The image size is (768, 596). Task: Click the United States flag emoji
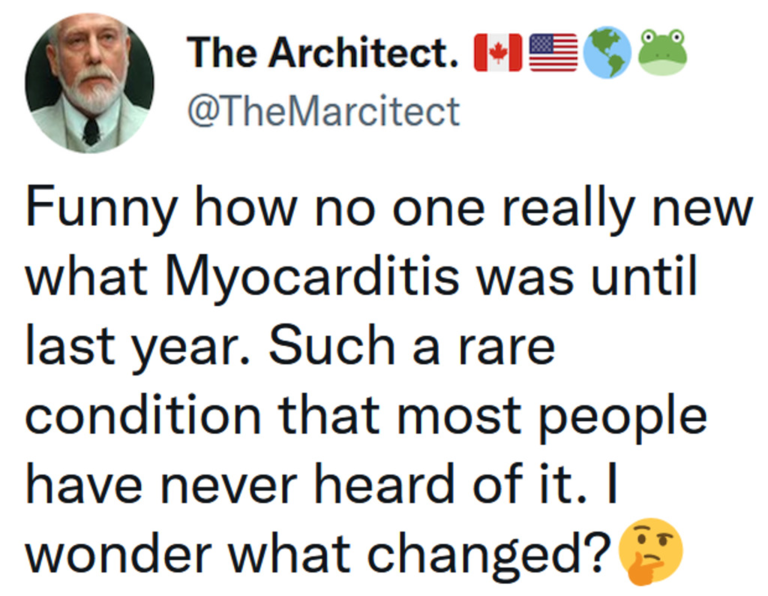(553, 52)
